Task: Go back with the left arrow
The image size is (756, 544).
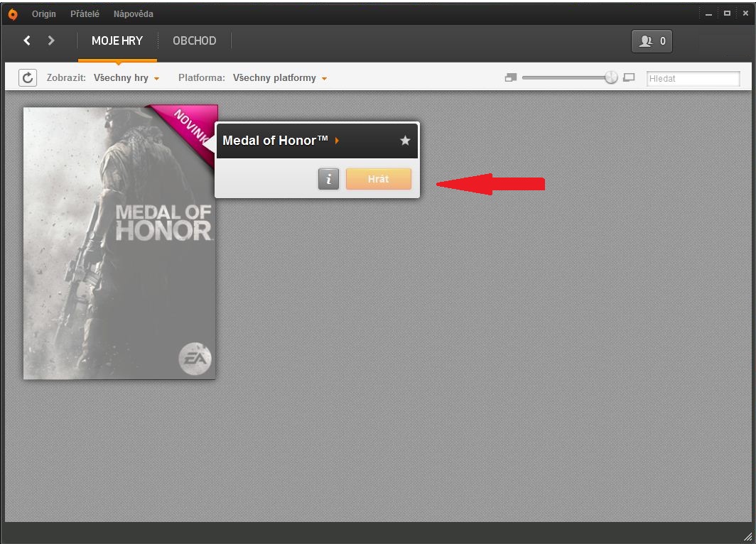Action: click(x=27, y=40)
